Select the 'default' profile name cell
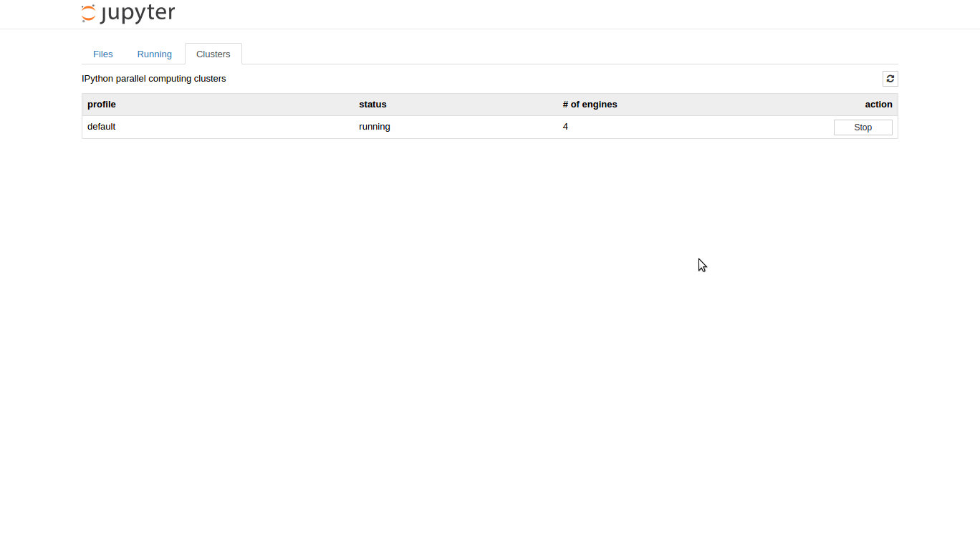Image resolution: width=980 pixels, height=550 pixels. coord(102,127)
